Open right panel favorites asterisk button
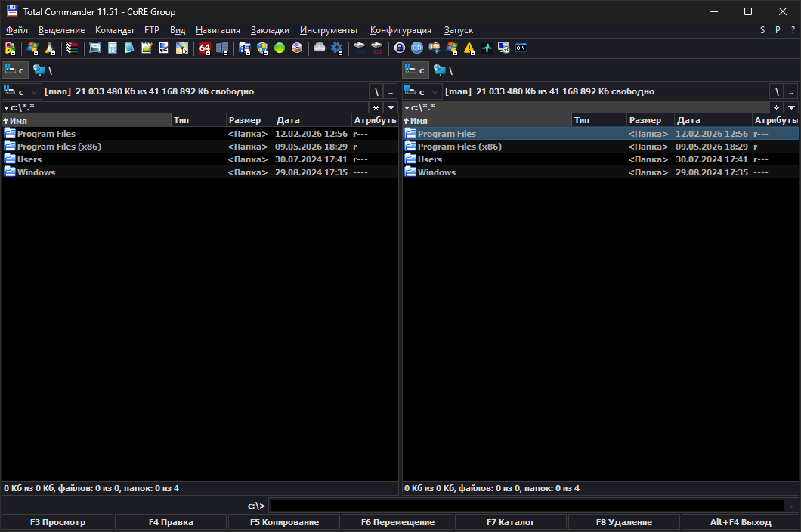 click(777, 107)
